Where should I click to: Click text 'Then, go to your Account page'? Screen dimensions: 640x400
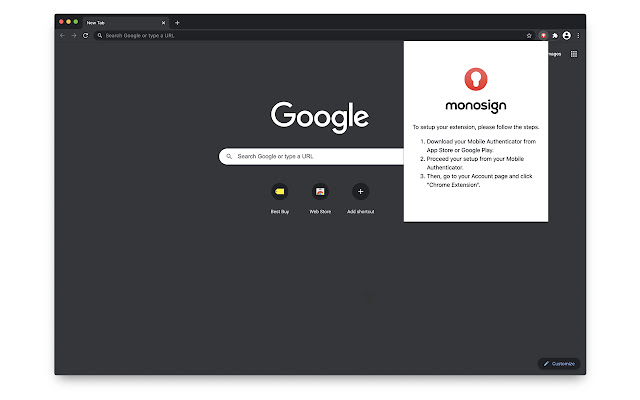467,176
